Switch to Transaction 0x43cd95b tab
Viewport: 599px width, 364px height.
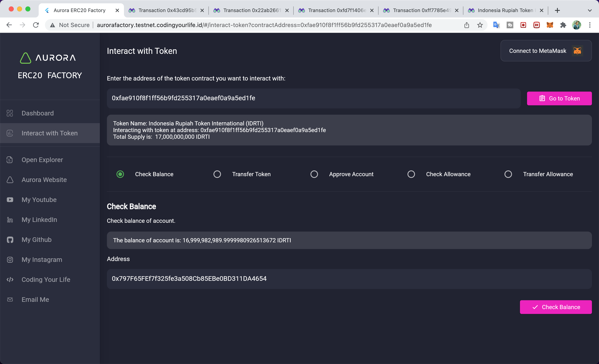167,10
